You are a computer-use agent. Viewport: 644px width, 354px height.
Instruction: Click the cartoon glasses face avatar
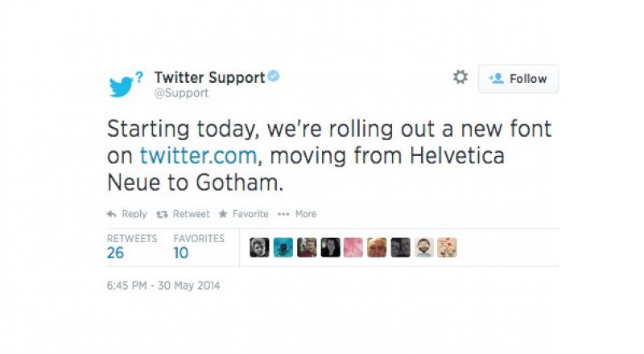tap(424, 248)
